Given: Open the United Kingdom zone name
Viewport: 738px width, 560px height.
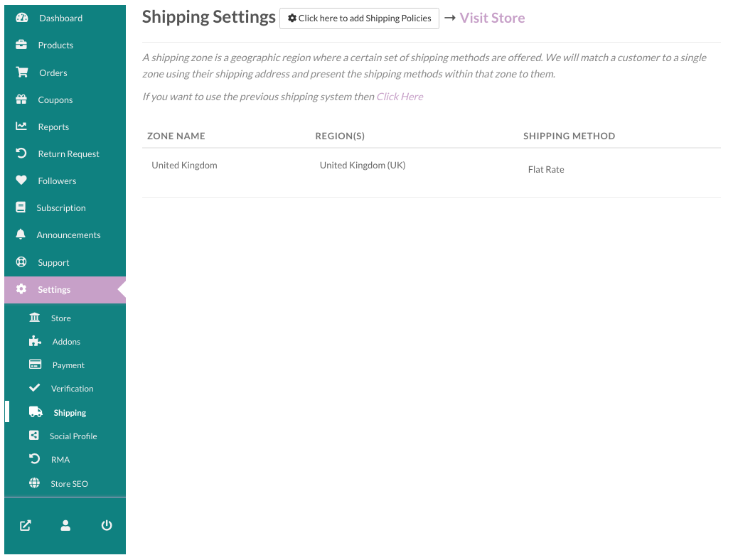Looking at the screenshot, I should coord(185,165).
